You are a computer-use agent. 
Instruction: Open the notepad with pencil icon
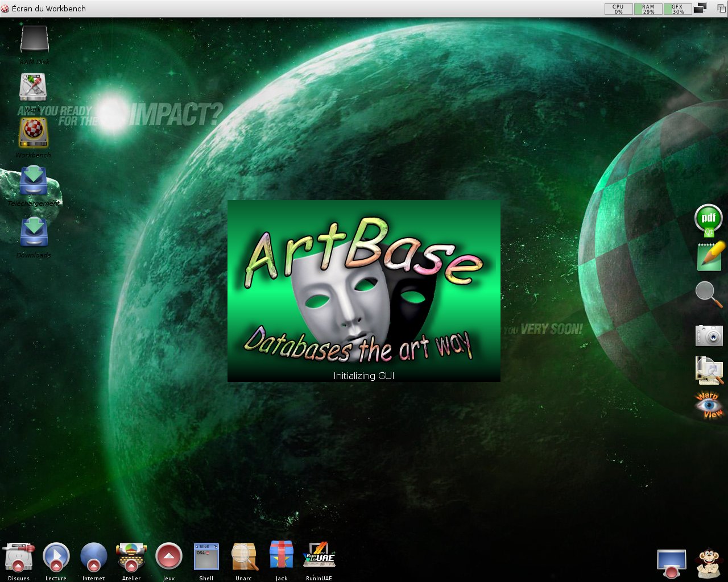[711, 256]
